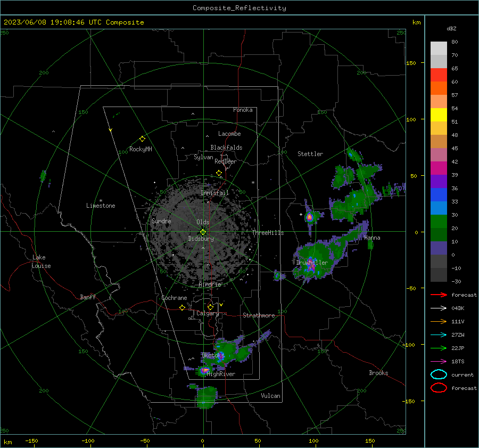Click the storm core at Drumheller
479x448 pixels.
pos(311,265)
